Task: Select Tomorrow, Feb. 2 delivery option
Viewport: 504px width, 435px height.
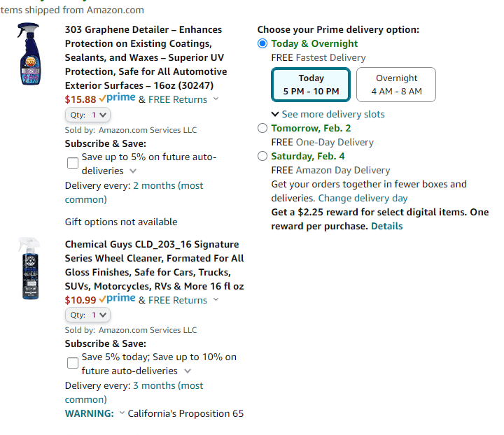Action: coord(262,128)
